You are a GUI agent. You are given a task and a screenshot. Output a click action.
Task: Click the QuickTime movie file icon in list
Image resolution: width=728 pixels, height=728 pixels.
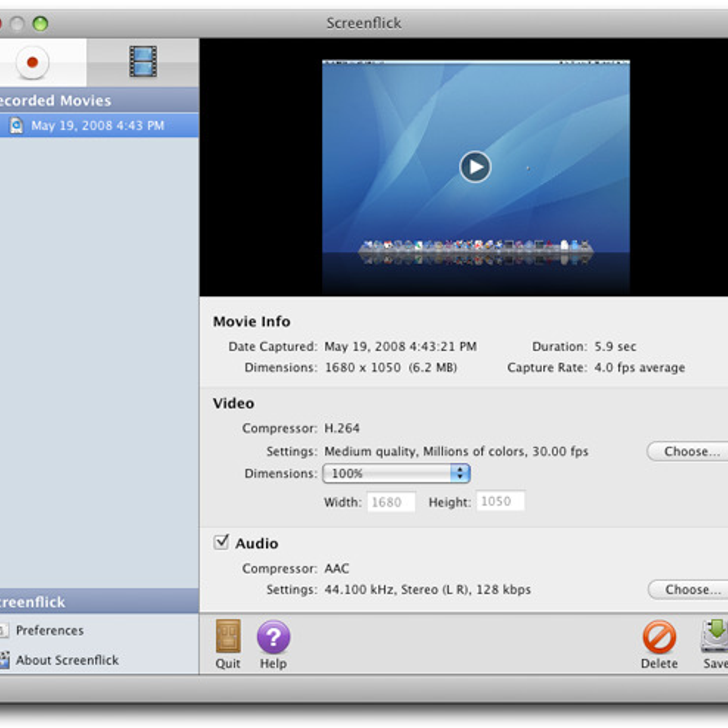pos(16,125)
